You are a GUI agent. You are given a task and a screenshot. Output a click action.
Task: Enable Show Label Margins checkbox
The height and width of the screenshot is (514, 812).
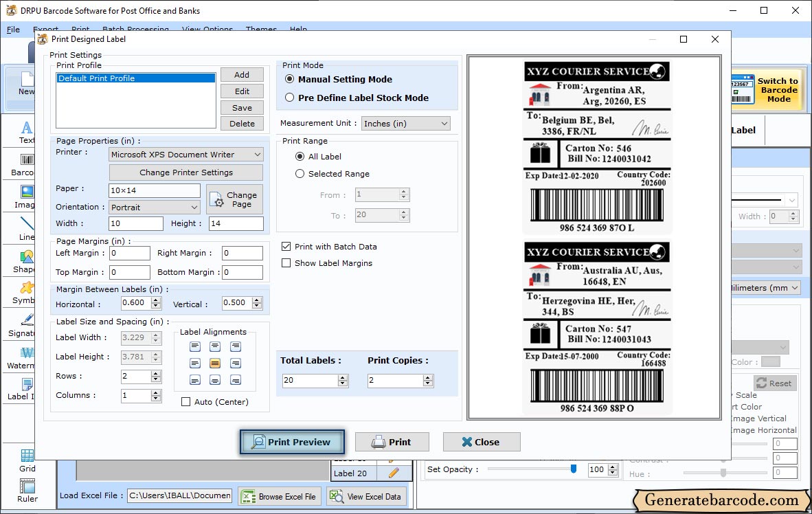pyautogui.click(x=286, y=263)
